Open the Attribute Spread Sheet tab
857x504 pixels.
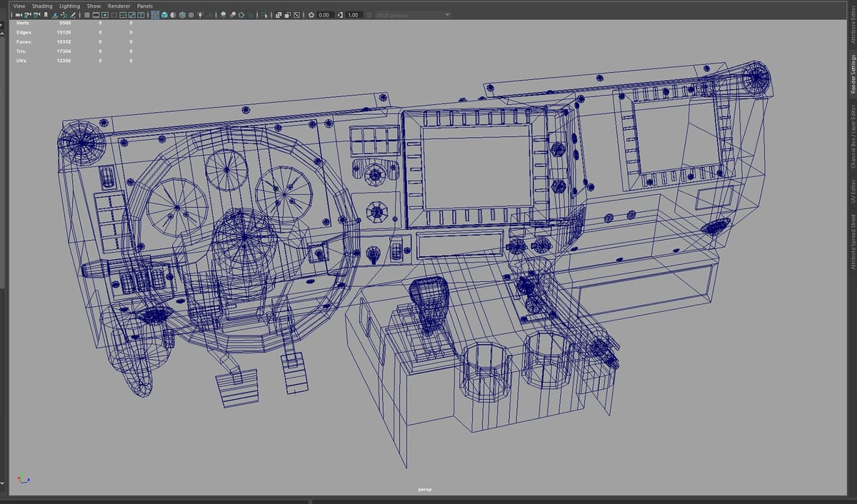point(853,241)
